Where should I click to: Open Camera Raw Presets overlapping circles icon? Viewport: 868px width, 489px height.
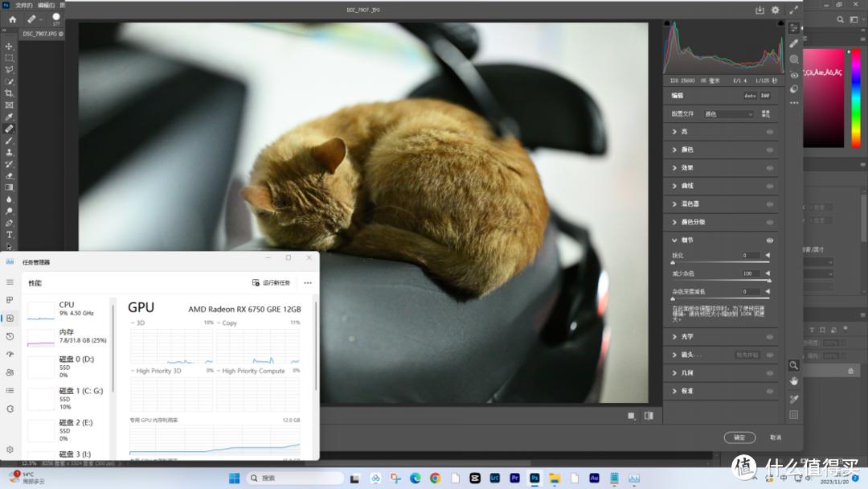pyautogui.click(x=794, y=88)
